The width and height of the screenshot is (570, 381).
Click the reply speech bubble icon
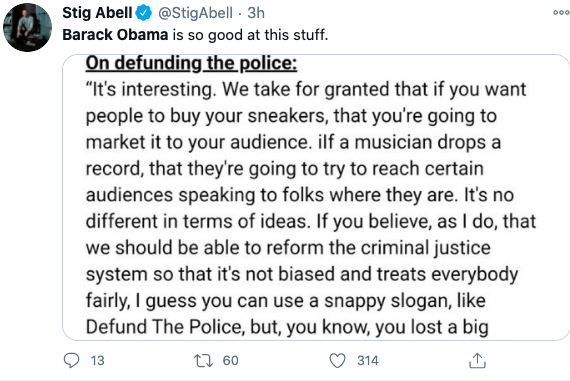(71, 360)
